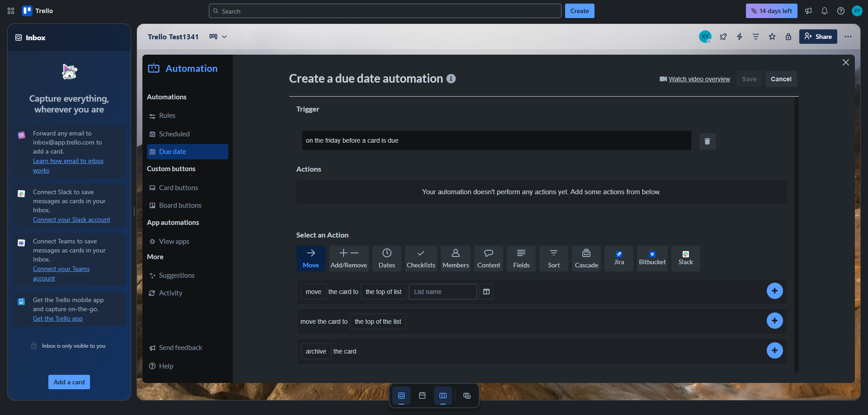Click the trigger text 'on the friday before a card is due'

click(352, 140)
